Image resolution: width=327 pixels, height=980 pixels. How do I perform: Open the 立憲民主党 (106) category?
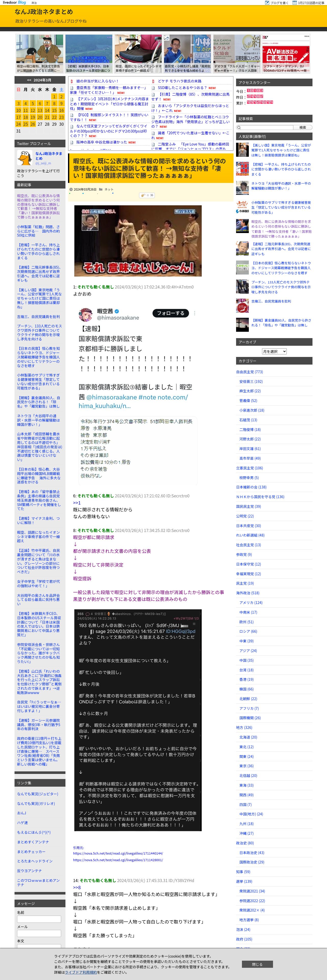249,468
